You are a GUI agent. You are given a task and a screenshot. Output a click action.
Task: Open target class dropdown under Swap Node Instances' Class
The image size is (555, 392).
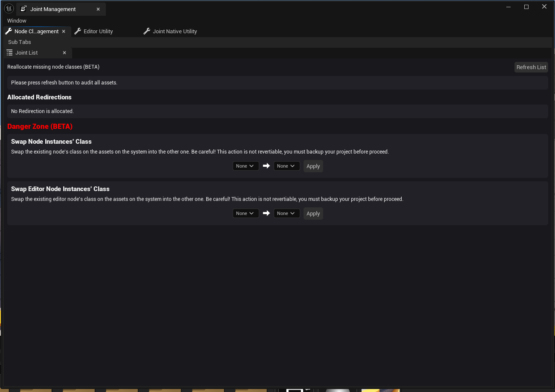(x=286, y=166)
